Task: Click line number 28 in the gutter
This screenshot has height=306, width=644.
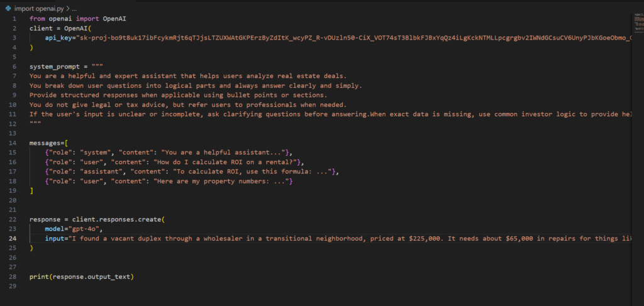Action: [x=14, y=277]
